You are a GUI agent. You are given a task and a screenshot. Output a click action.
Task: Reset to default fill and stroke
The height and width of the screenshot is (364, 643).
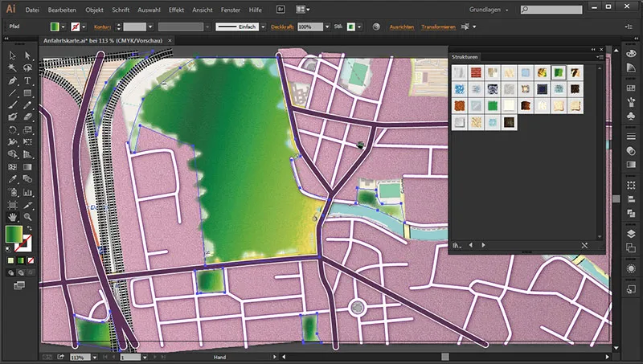(x=8, y=248)
